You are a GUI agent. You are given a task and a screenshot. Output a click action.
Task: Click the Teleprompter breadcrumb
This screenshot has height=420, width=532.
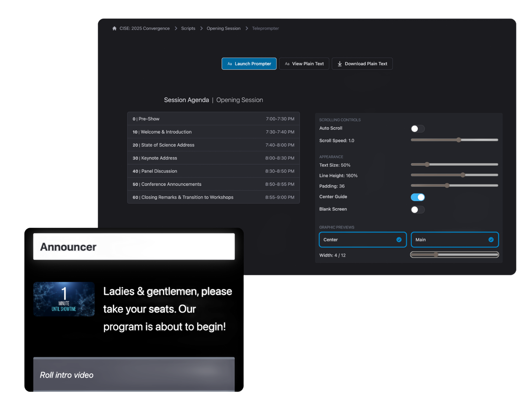click(265, 28)
